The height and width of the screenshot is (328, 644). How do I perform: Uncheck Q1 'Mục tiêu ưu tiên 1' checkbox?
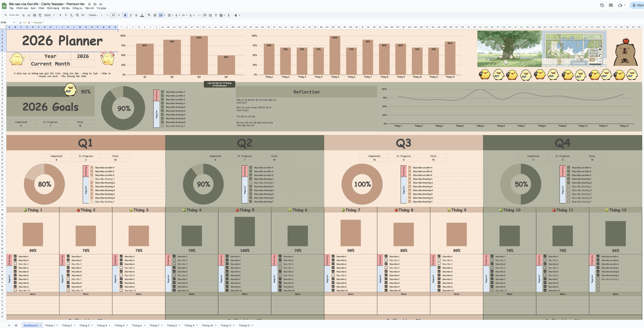click(92, 168)
